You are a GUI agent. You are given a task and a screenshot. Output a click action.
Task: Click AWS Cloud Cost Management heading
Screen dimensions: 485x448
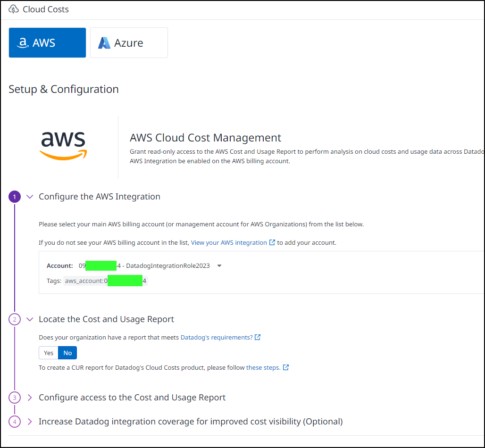tap(205, 138)
